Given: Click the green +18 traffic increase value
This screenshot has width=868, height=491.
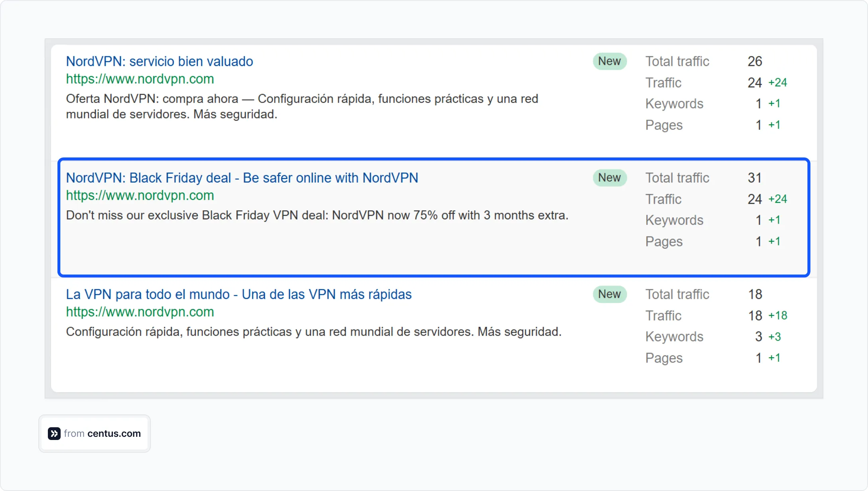Looking at the screenshot, I should [x=777, y=315].
